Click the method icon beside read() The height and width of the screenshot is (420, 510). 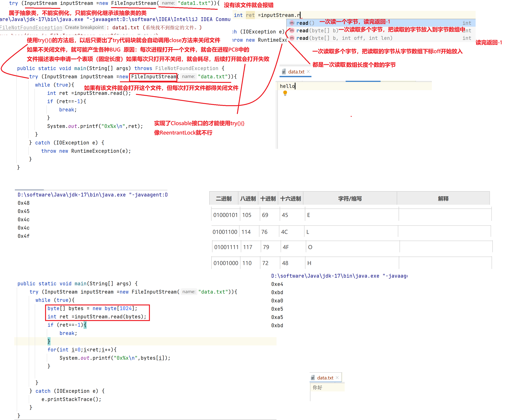[x=292, y=23]
